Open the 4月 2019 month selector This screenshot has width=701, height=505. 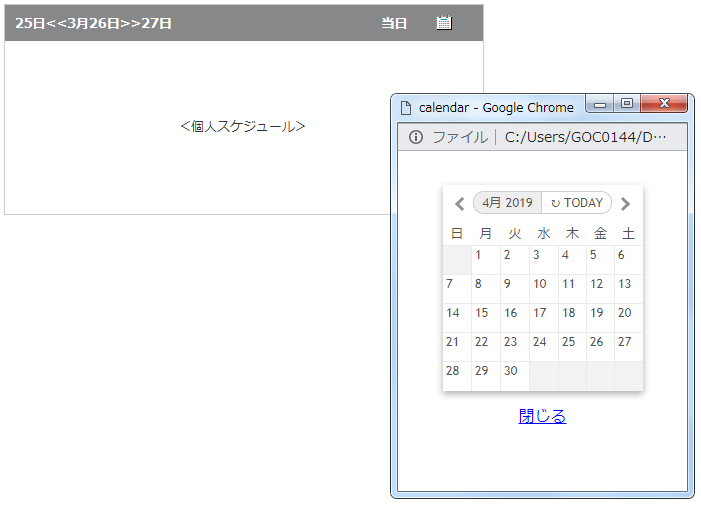(x=507, y=203)
